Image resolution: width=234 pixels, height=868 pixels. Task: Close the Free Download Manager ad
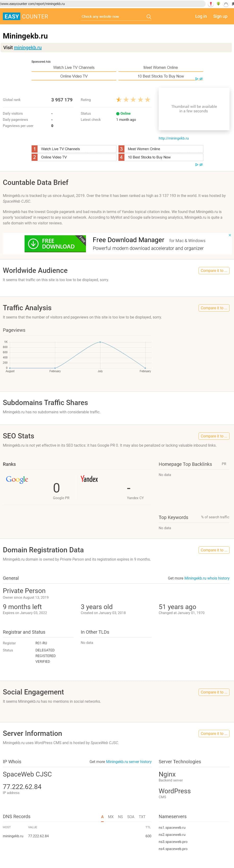pyautogui.click(x=230, y=235)
